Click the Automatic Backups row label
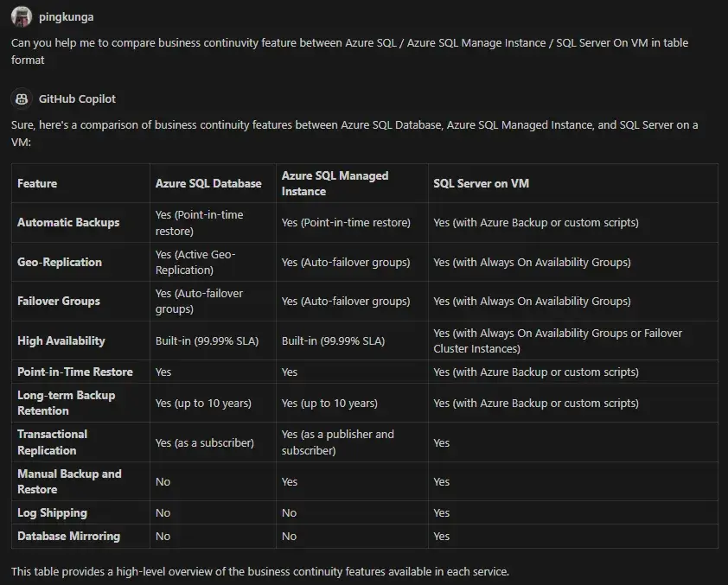The width and height of the screenshot is (728, 585). pos(68,222)
